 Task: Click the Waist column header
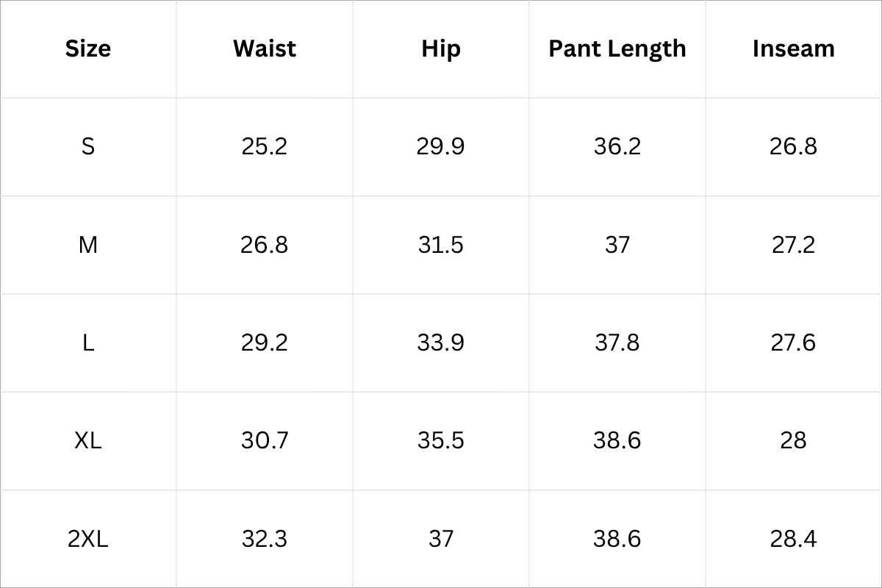[x=265, y=49]
